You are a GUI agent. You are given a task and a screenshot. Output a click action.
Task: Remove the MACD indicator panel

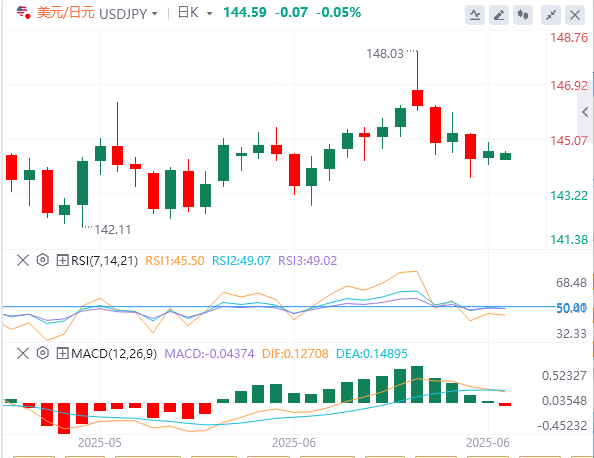click(23, 353)
